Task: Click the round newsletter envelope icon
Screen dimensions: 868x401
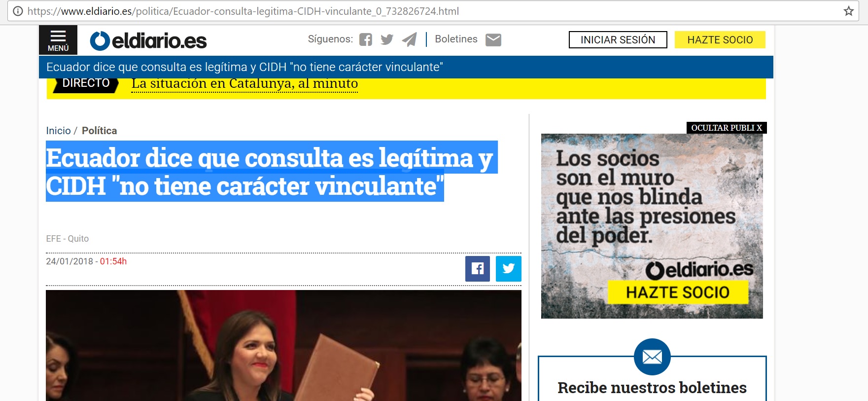Action: point(652,357)
